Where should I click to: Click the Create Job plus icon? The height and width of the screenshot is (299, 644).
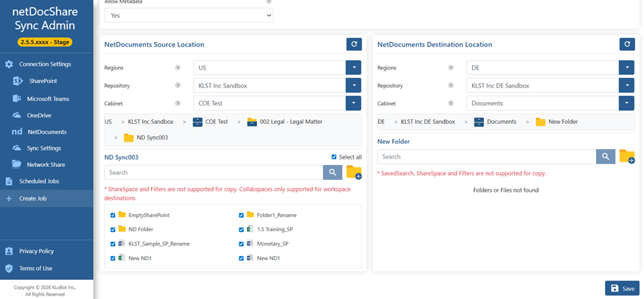tap(9, 198)
